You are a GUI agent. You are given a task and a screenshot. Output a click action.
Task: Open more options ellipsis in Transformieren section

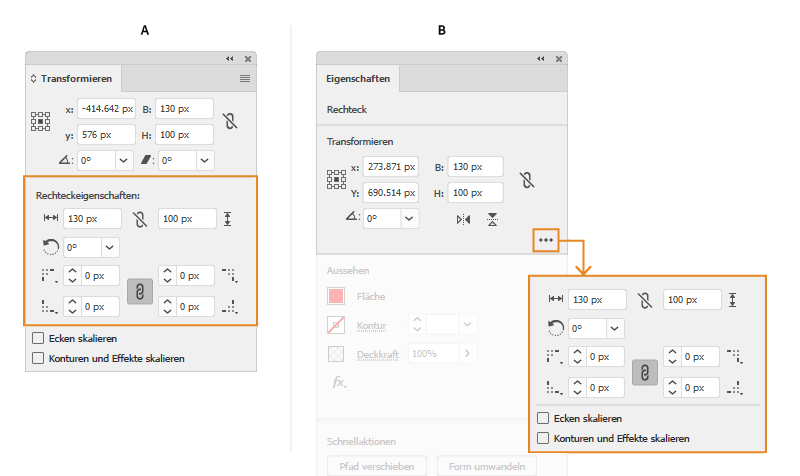(545, 240)
